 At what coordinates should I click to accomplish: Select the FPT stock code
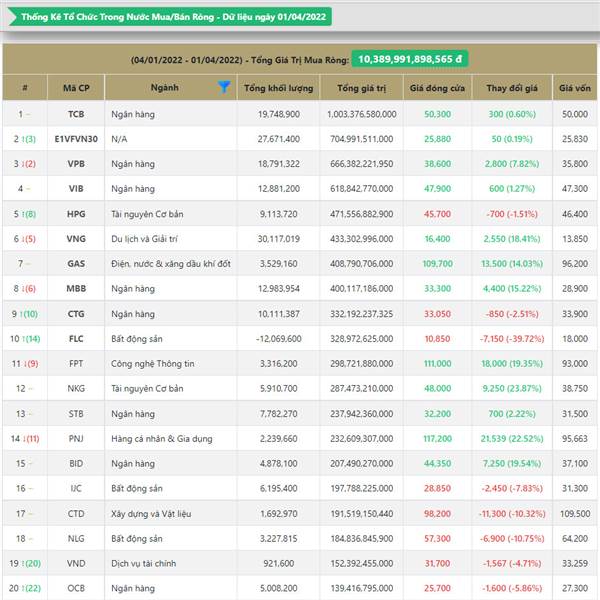coord(76,364)
